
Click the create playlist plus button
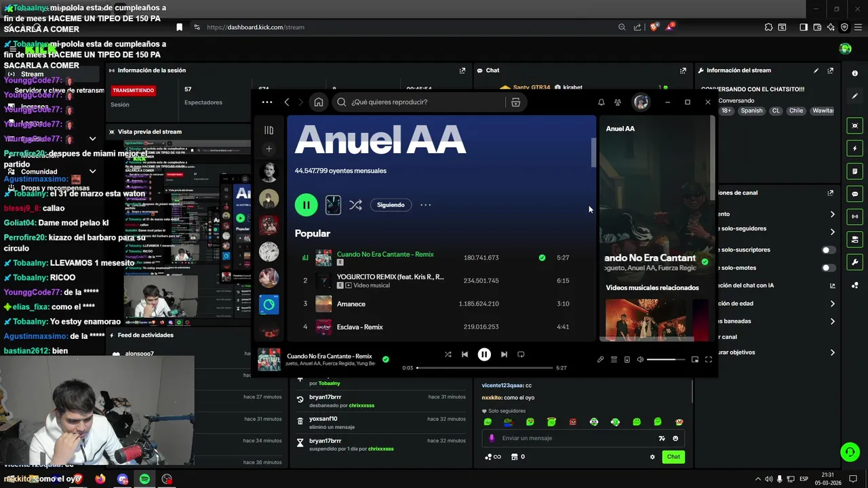[269, 148]
